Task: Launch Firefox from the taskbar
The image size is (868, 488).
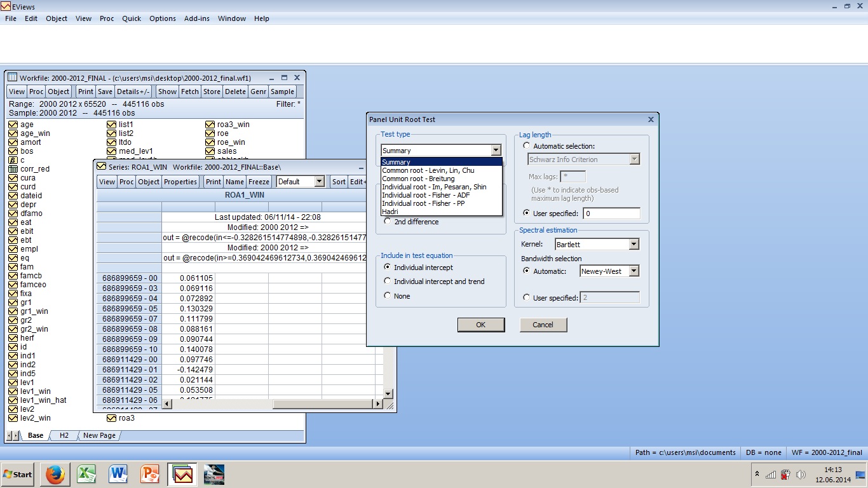Action: click(55, 474)
